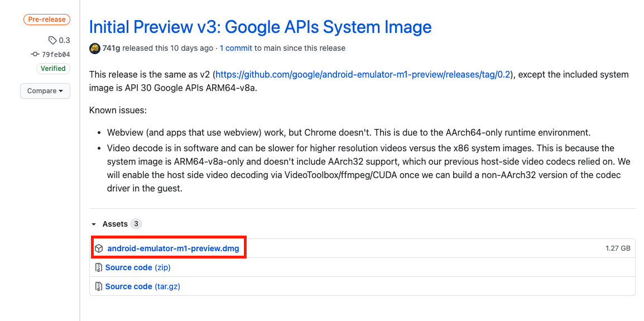Click the package icon beside the dmg file
This screenshot has height=321, width=644.
coord(99,248)
